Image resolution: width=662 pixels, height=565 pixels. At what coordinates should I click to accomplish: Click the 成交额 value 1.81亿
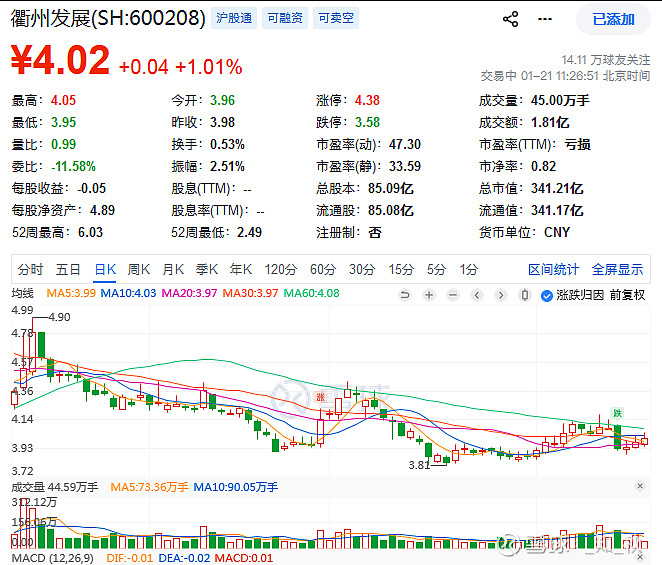(x=550, y=122)
